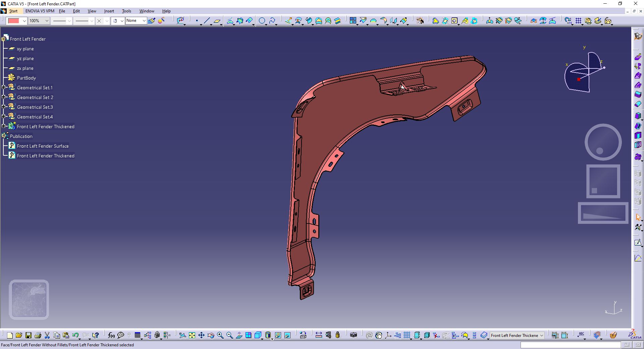Select Front Left Fender Surface publication

tap(43, 146)
